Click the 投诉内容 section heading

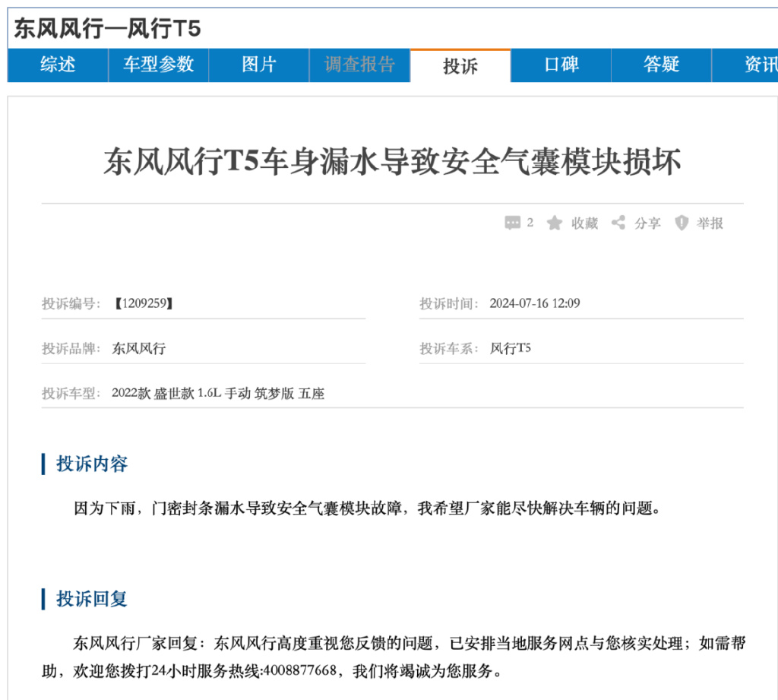(92, 464)
